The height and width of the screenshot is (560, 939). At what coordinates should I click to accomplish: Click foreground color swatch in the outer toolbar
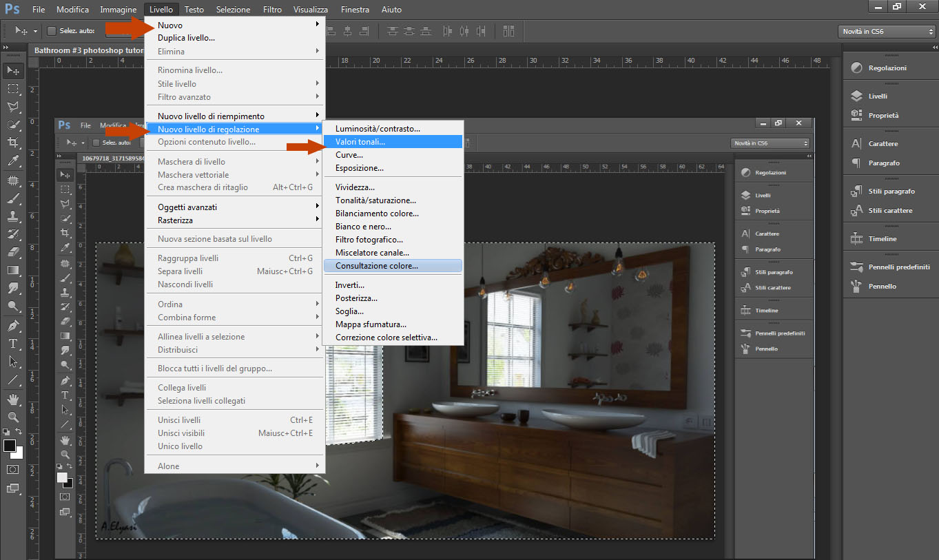[x=9, y=446]
